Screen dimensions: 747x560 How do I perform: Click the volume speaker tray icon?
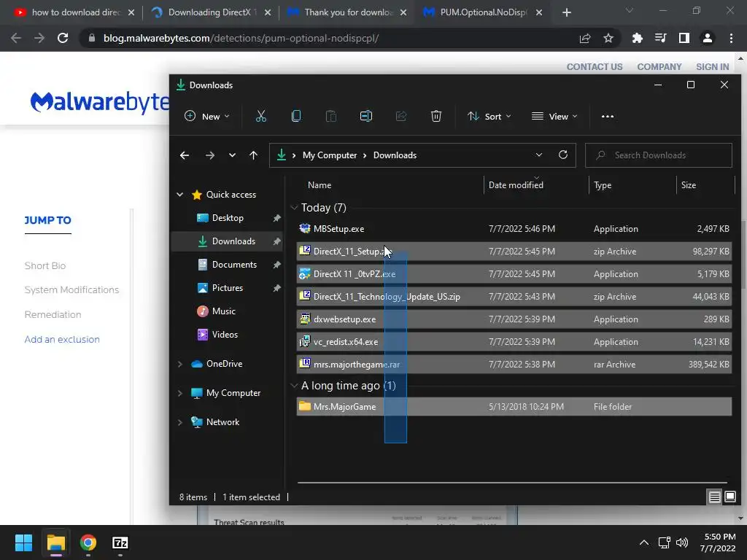pyautogui.click(x=682, y=542)
